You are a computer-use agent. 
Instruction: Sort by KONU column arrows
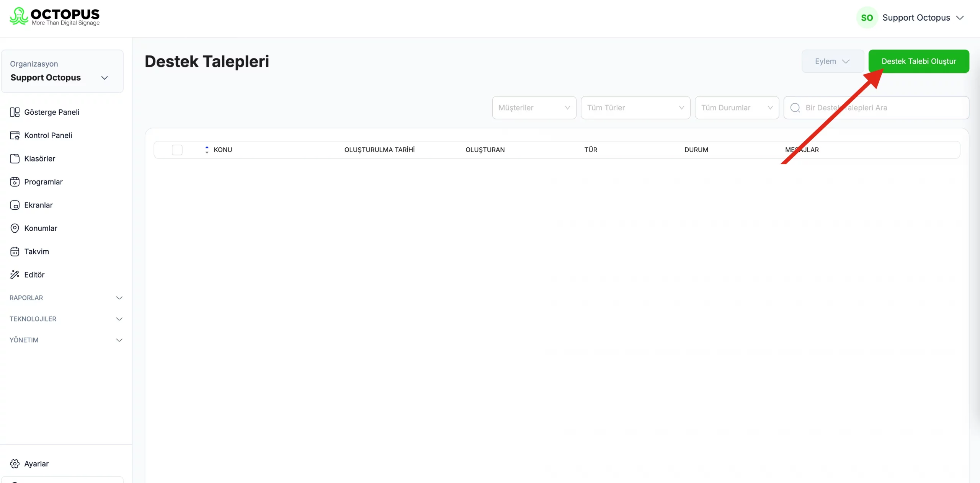[207, 150]
